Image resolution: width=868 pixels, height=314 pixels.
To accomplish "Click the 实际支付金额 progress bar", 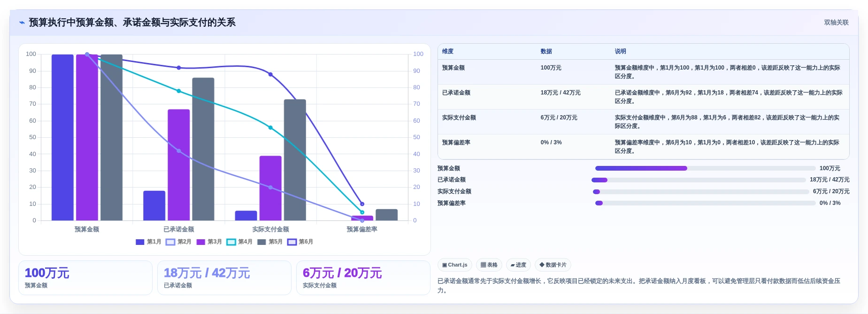I will pyautogui.click(x=701, y=192).
